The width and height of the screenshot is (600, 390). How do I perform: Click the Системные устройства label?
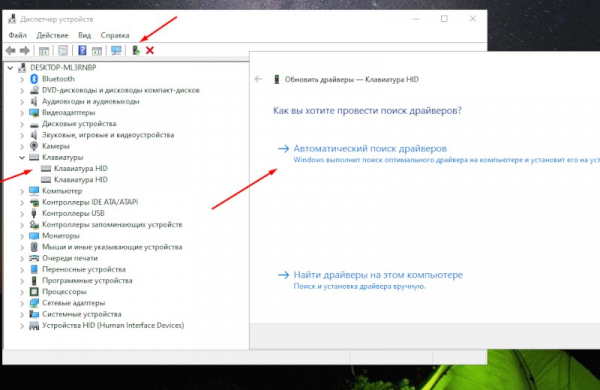click(82, 314)
